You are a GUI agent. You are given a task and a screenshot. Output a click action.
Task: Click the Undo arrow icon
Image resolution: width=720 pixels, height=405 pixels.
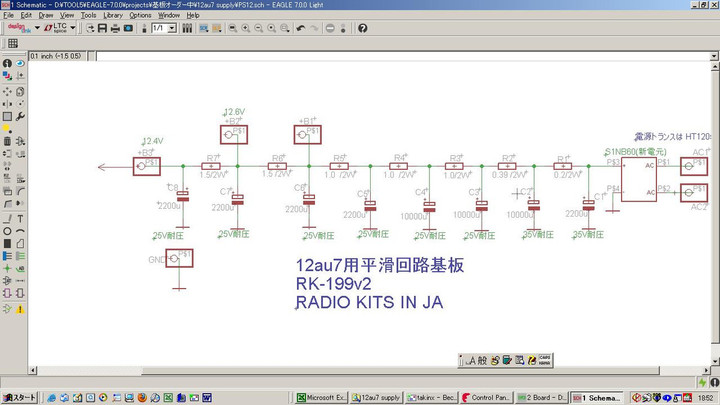301,28
